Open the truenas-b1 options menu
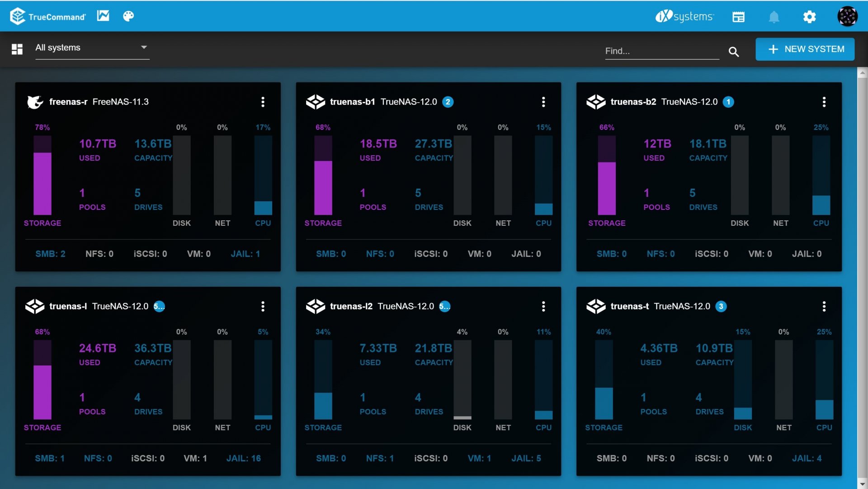The width and height of the screenshot is (868, 489). point(543,102)
